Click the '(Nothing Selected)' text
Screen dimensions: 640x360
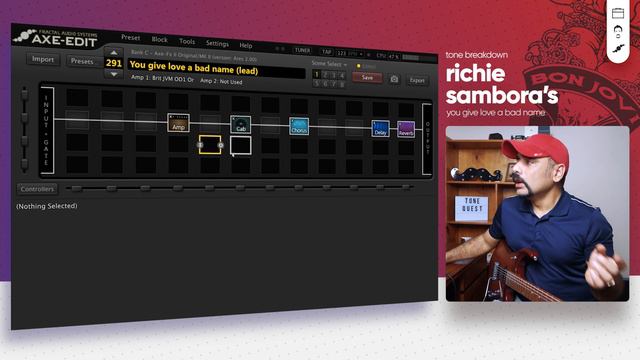coord(47,206)
